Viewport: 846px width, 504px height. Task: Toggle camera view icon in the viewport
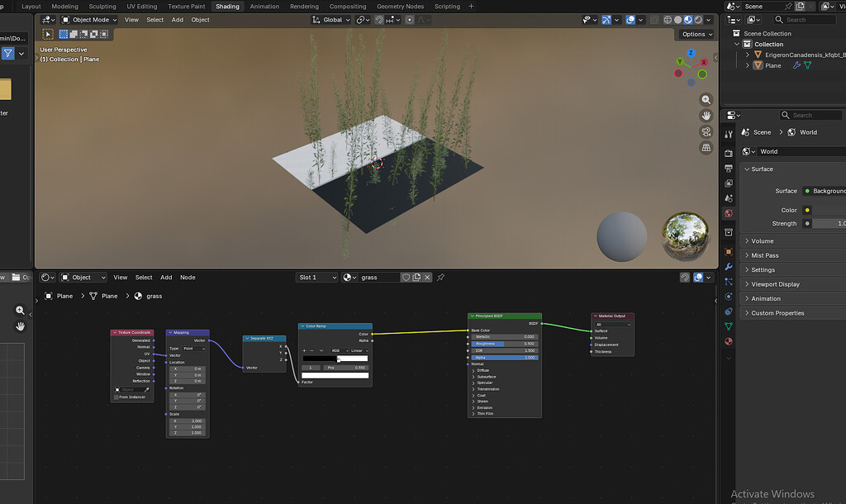click(x=706, y=131)
